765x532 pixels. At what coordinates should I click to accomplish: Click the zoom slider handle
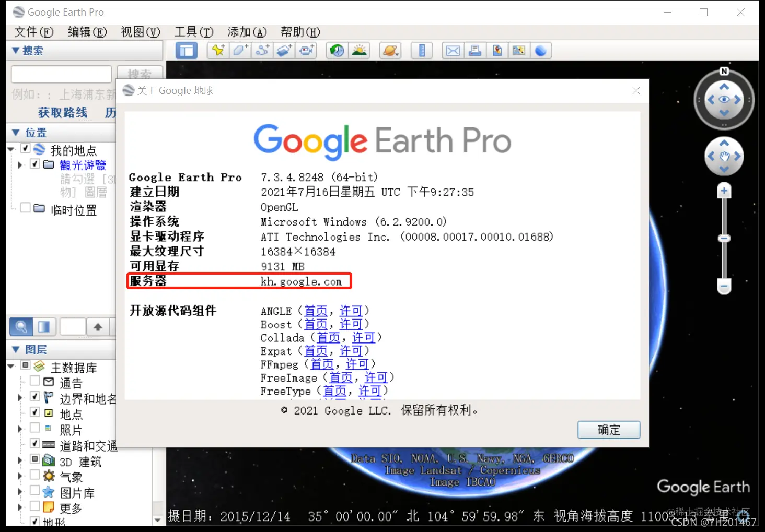pyautogui.click(x=724, y=238)
